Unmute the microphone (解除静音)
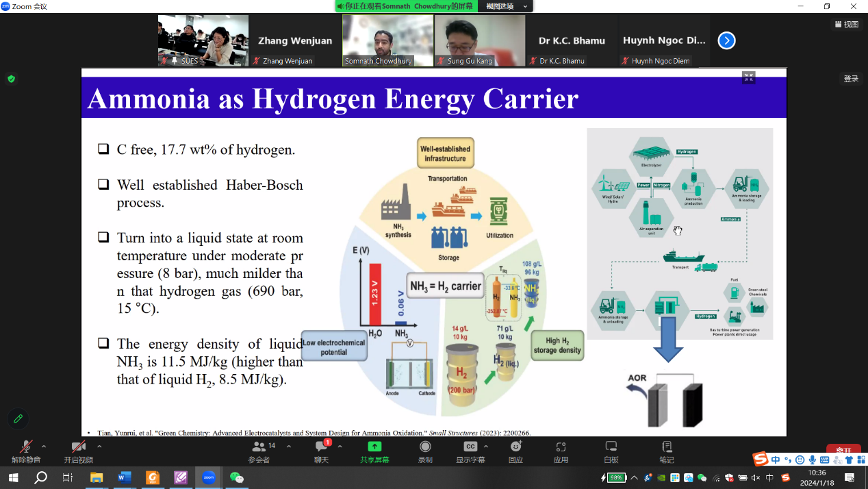868x489 pixels. pyautogui.click(x=26, y=450)
